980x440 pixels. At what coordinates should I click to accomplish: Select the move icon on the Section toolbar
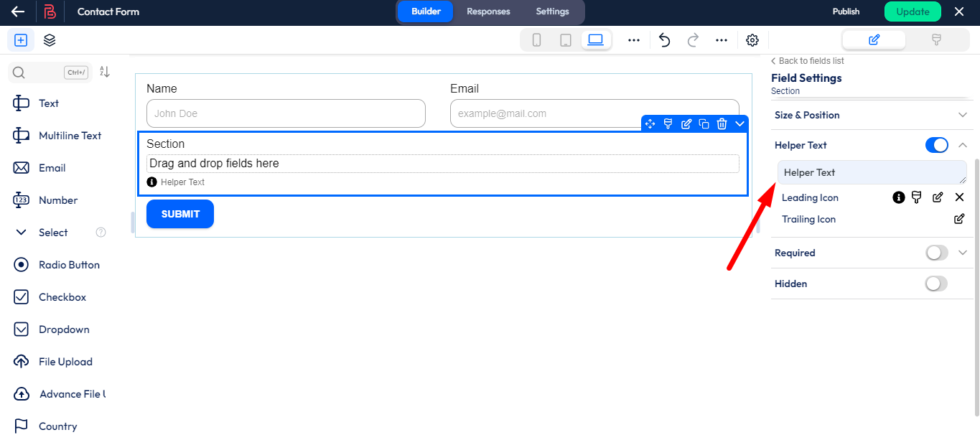pos(650,123)
